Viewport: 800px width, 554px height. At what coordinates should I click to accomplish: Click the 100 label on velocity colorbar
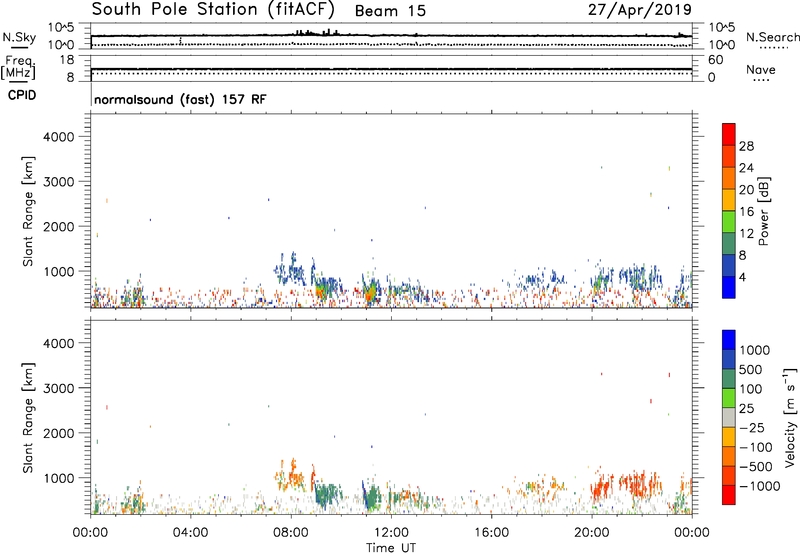751,389
